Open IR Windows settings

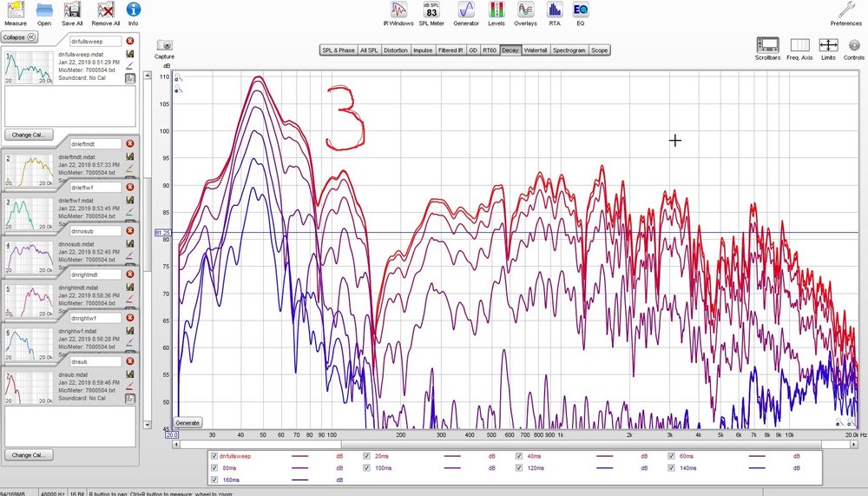pyautogui.click(x=398, y=14)
